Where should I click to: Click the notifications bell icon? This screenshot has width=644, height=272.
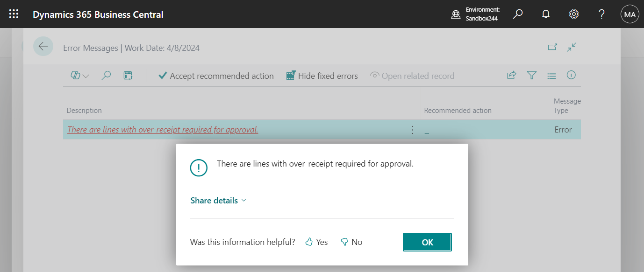click(545, 14)
